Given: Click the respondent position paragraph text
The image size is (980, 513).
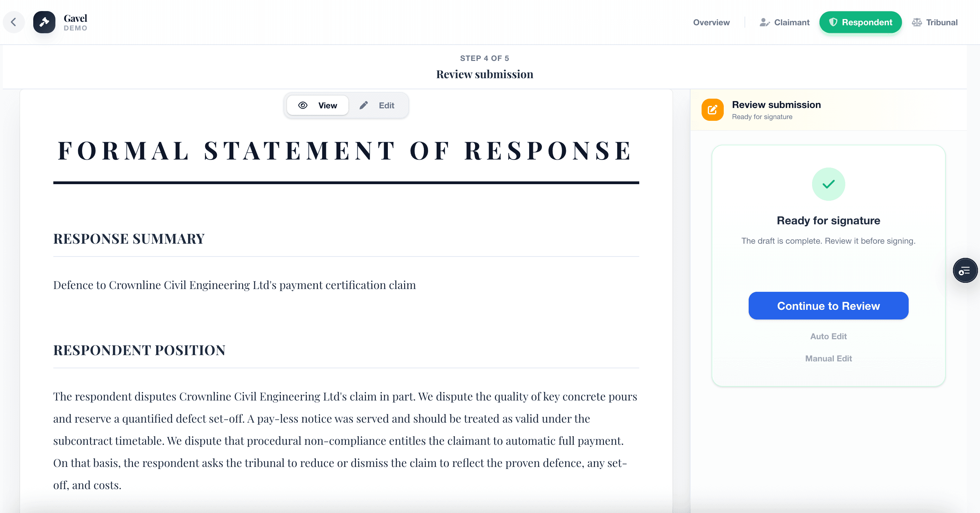Looking at the screenshot, I should (346, 441).
